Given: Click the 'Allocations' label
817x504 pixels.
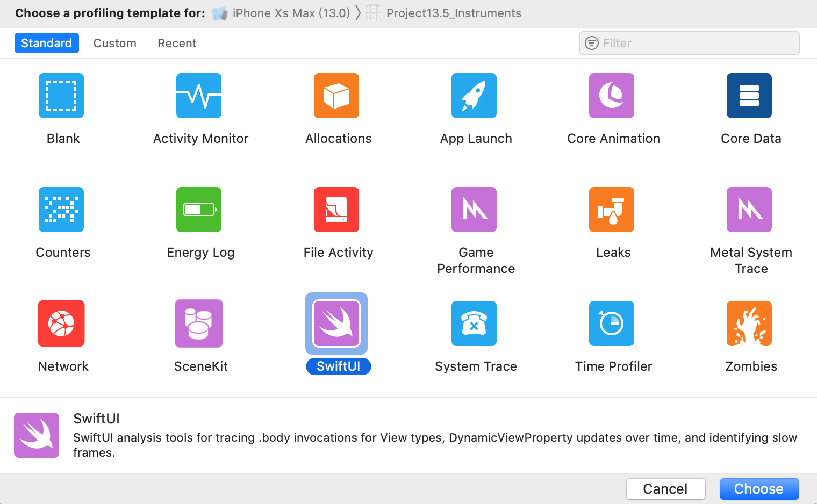Looking at the screenshot, I should click(339, 139).
